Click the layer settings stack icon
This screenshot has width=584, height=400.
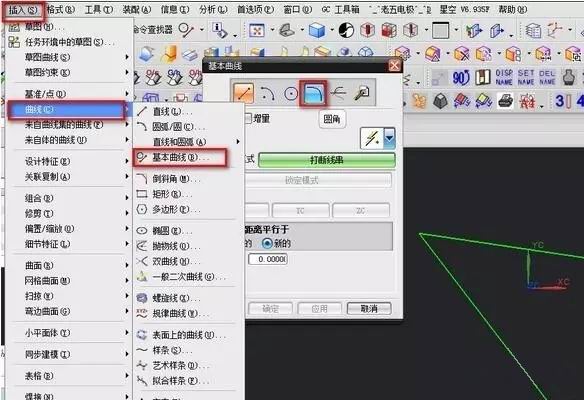tap(533, 31)
